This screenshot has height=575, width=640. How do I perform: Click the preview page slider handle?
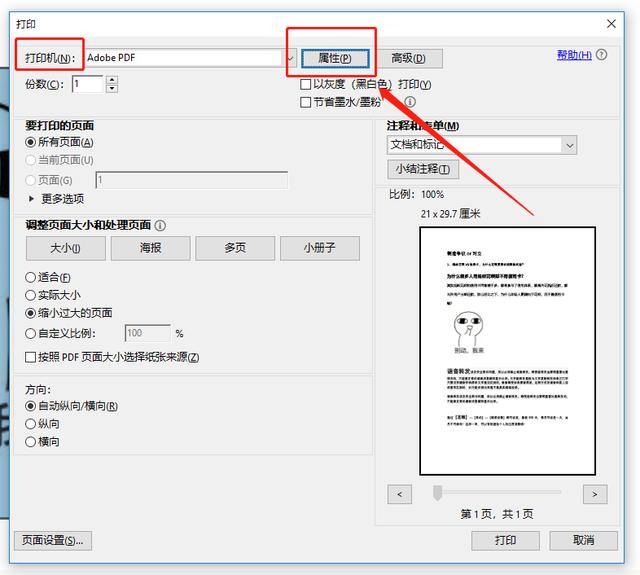click(x=438, y=493)
